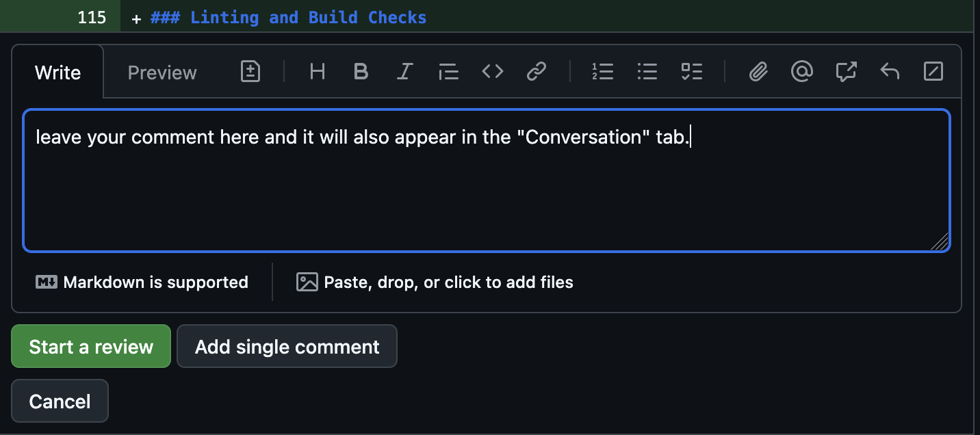The width and height of the screenshot is (980, 435).
Task: Switch to the Preview tab
Action: pos(162,72)
